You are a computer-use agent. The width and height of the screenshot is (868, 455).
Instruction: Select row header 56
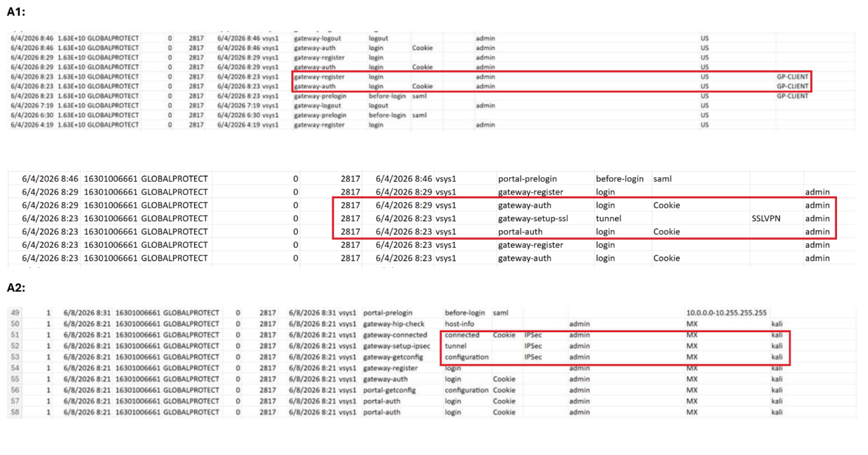16,391
